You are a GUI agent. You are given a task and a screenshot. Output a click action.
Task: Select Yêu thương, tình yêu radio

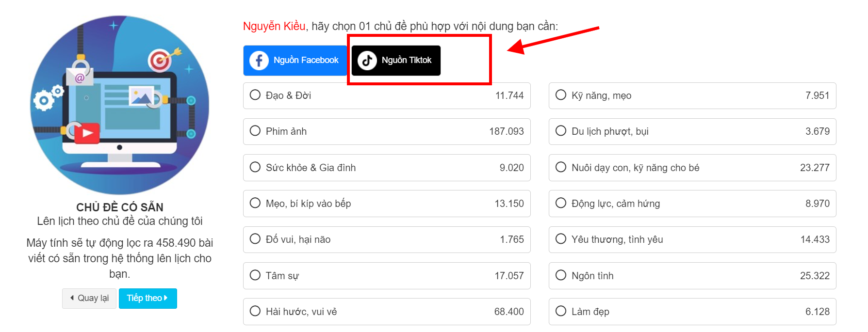(561, 239)
